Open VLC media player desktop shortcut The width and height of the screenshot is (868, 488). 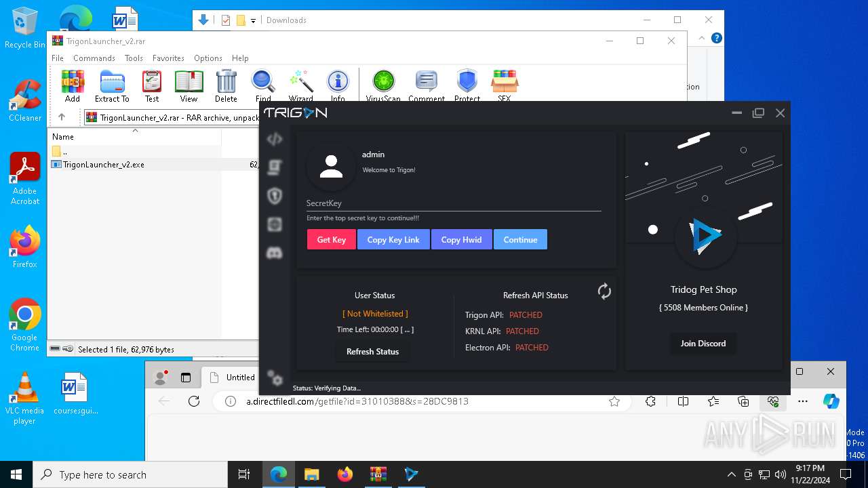pyautogui.click(x=25, y=399)
